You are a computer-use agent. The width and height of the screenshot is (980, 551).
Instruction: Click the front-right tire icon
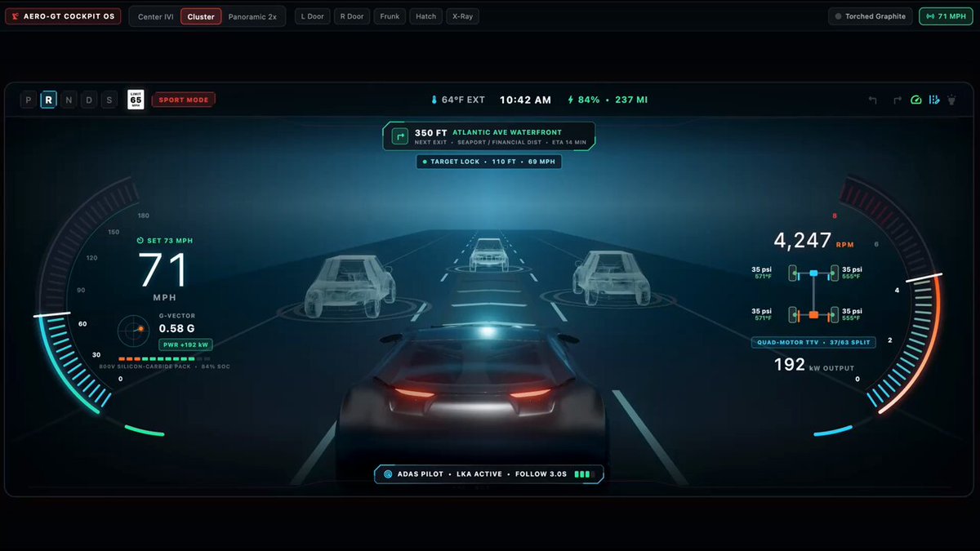coord(834,273)
